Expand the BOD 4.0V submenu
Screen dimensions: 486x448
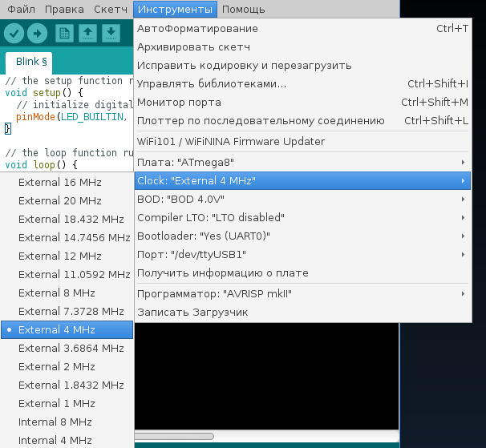coord(302,199)
